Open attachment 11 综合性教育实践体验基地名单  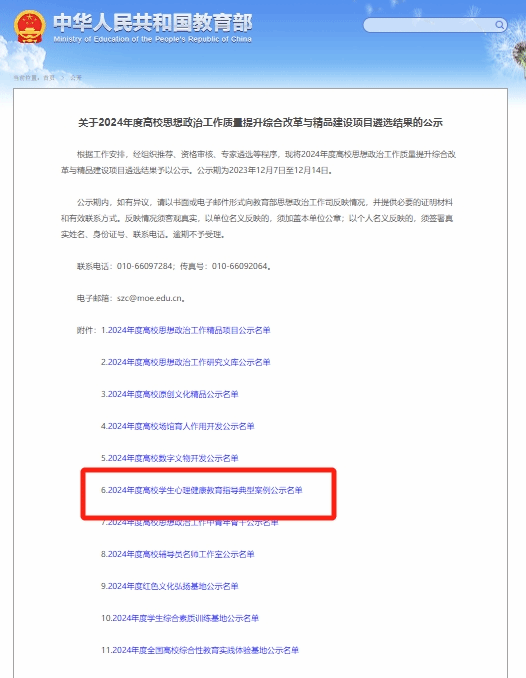point(200,650)
